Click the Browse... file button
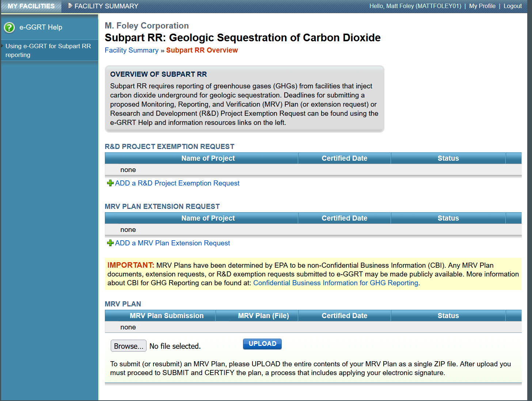Screen dimensions: 532x401 [x=129, y=346]
